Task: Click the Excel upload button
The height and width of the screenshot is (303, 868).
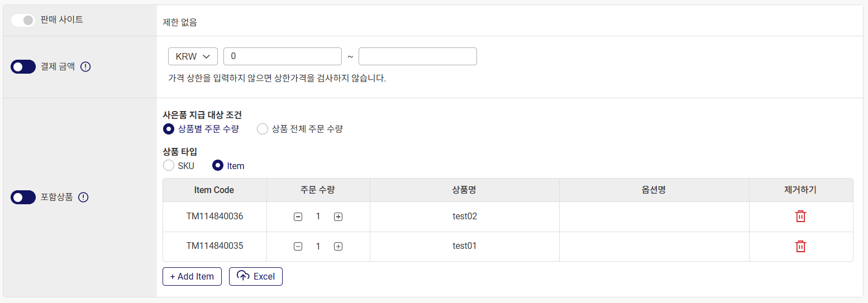Action: 256,277
